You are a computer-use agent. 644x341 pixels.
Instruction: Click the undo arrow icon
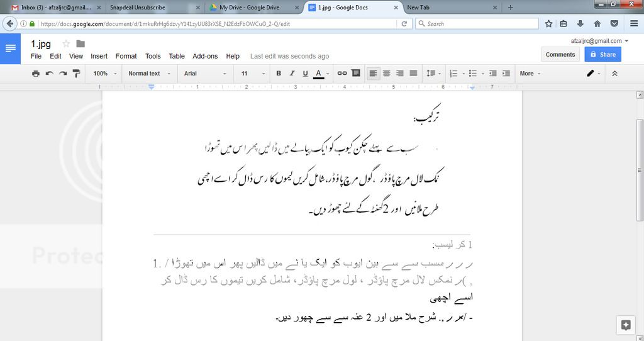[49, 74]
